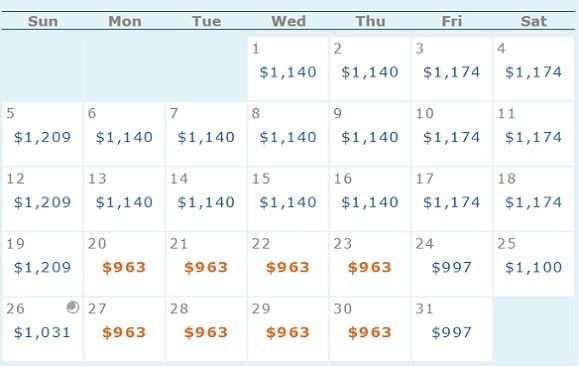The image size is (579, 366).
Task: Pick the $997 fare on the 31st
Action: click(452, 332)
